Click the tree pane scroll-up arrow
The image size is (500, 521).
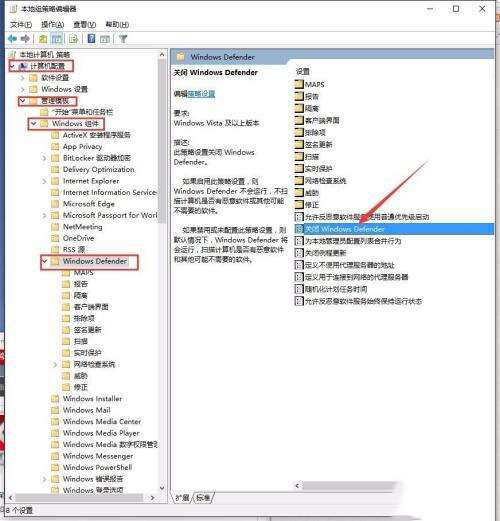[162, 54]
